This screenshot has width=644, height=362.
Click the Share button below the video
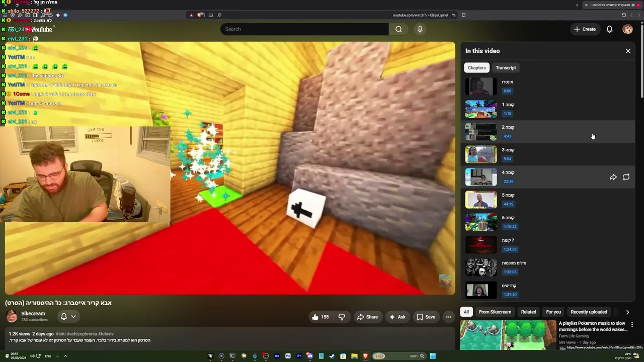367,317
